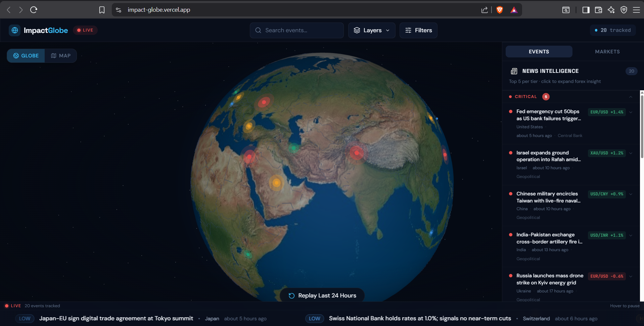This screenshot has height=326, width=644.
Task: Expand India-Pakistan artillery event chevron
Action: (631, 235)
